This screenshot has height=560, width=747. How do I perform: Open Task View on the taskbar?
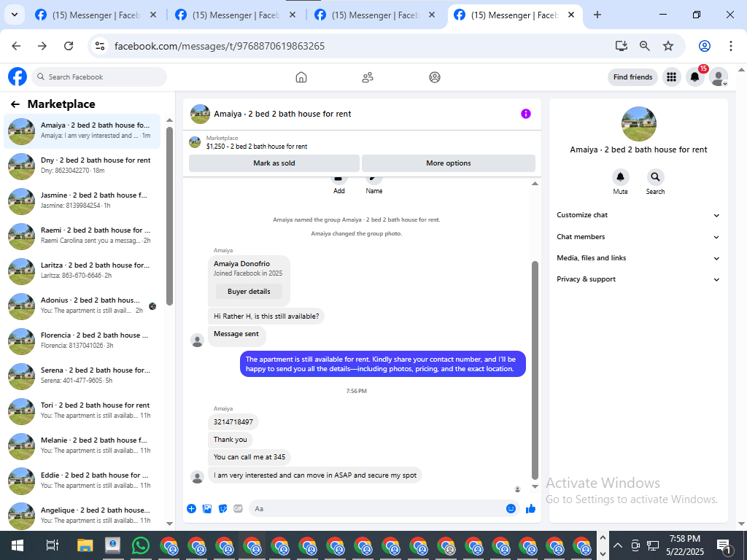[x=52, y=545]
